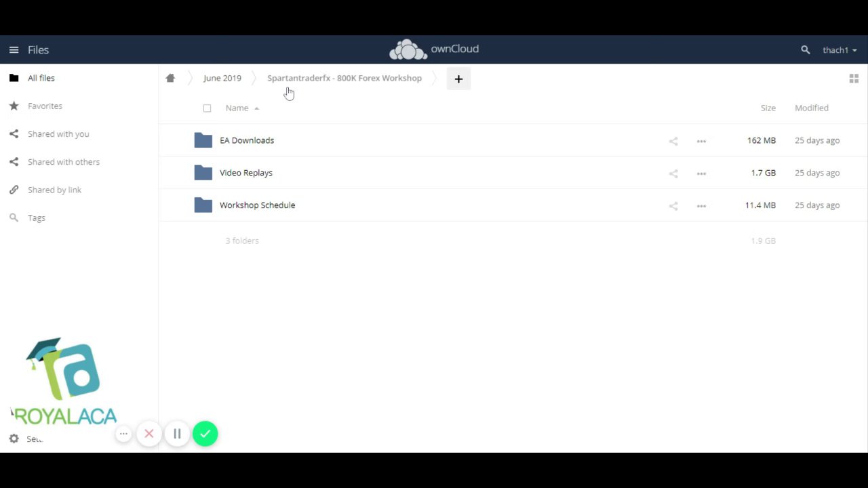
Task: Open the Settings gear icon
Action: [14, 439]
